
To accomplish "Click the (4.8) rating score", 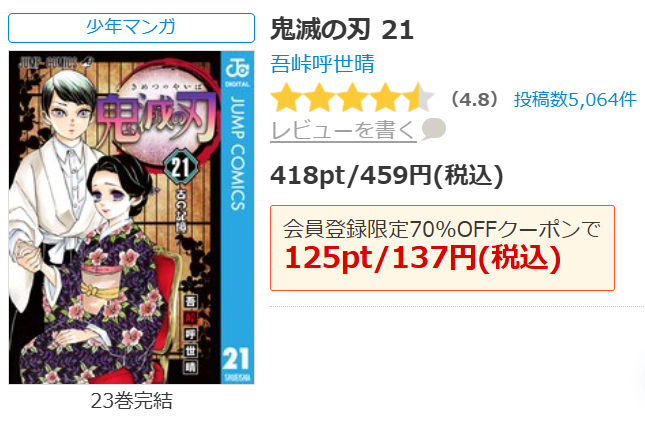I will pos(474,100).
